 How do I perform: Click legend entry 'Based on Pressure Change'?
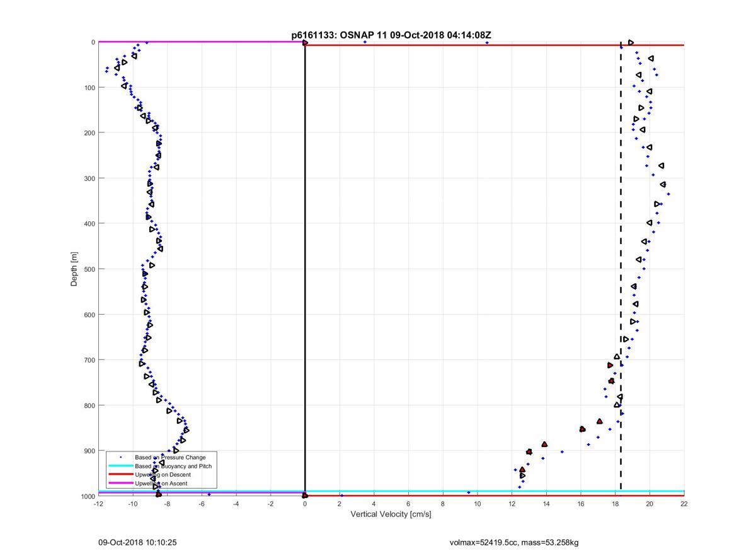170,457
